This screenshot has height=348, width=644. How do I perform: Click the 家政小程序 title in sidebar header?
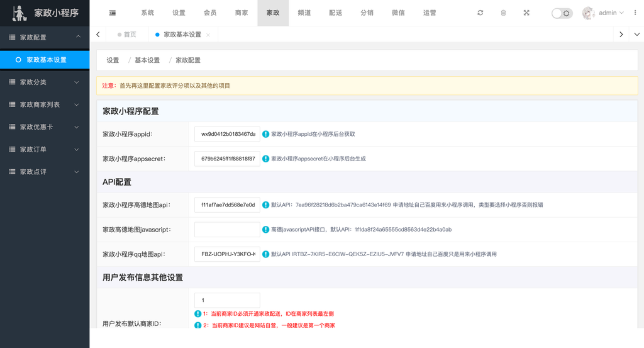click(57, 13)
